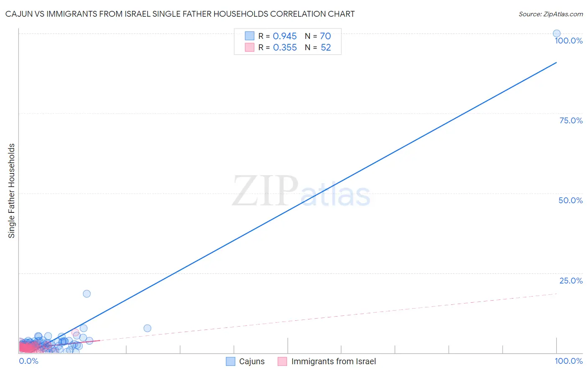Click the 100.0% y-axis label

569,41
